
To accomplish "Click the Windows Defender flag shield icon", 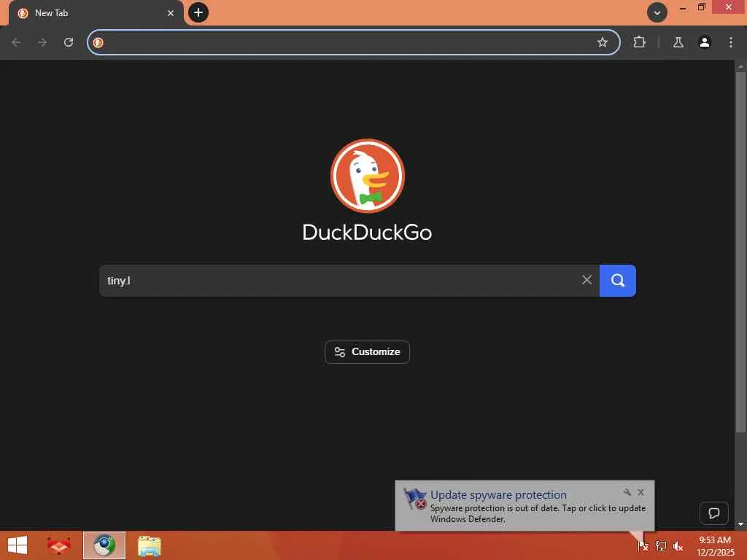I will tap(415, 499).
